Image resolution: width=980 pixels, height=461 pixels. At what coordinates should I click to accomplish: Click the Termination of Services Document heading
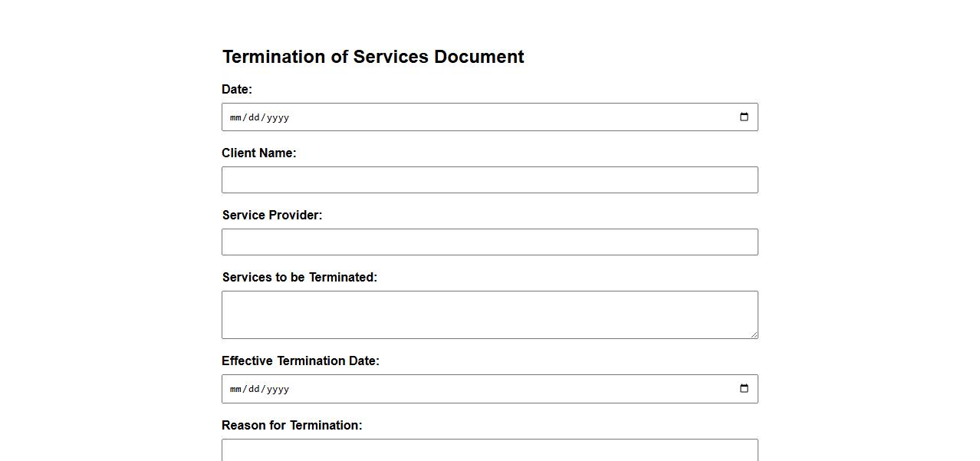[373, 57]
